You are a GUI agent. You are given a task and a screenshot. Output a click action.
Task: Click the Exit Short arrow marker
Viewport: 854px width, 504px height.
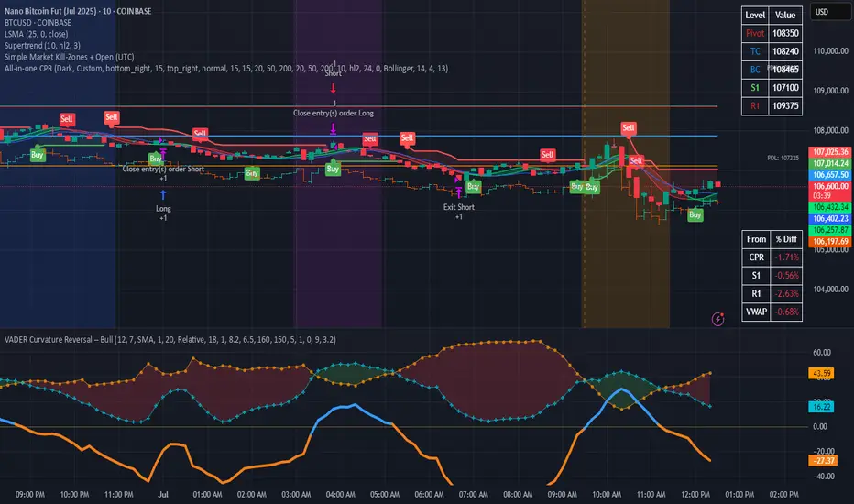coord(459,192)
